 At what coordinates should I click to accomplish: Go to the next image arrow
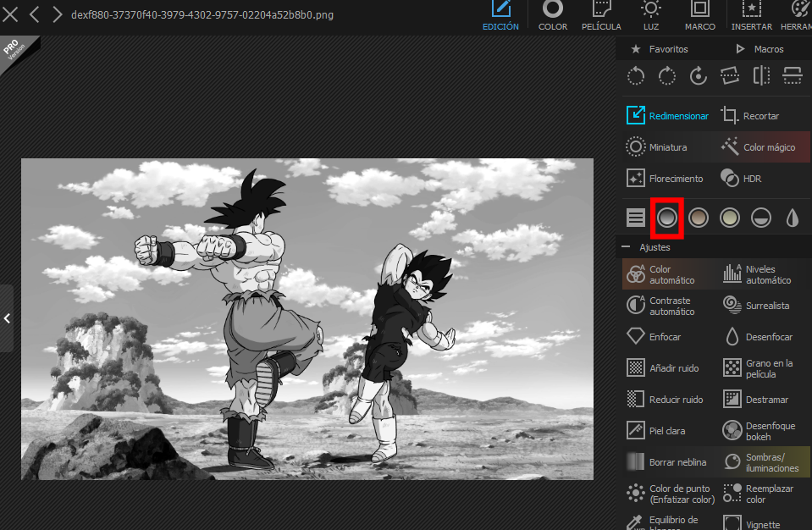(x=57, y=14)
